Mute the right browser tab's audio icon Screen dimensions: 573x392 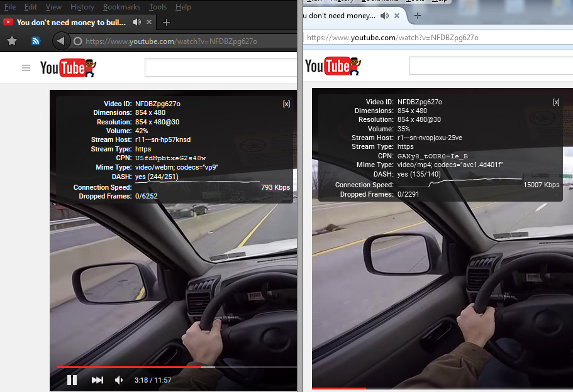coord(384,16)
